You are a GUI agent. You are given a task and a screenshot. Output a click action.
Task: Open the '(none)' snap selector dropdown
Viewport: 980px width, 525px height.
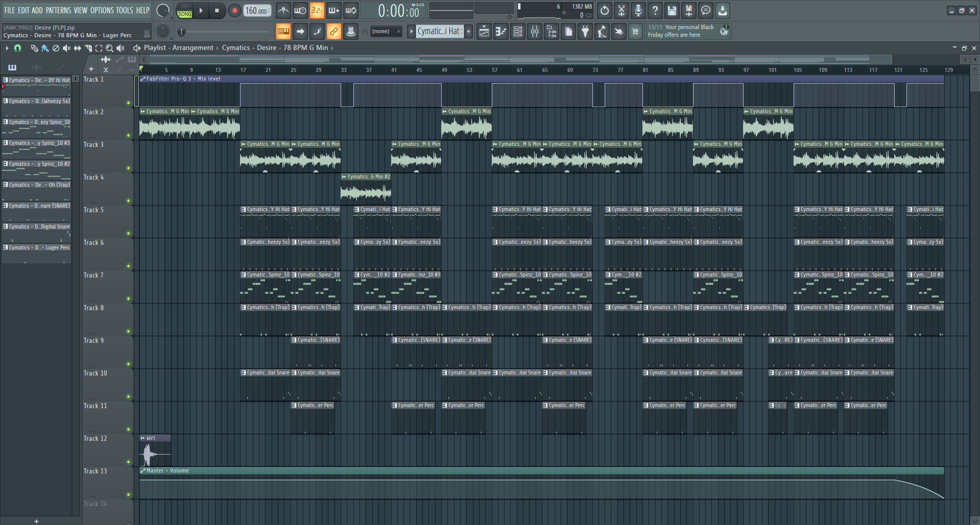pos(385,32)
